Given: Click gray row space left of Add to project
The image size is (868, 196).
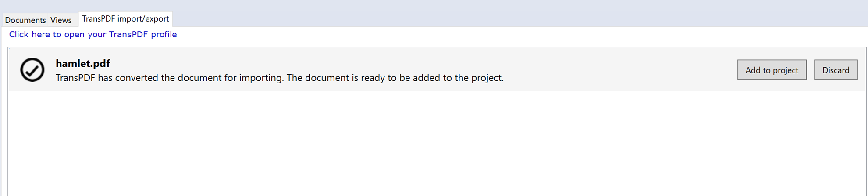Looking at the screenshot, I should coord(620,69).
